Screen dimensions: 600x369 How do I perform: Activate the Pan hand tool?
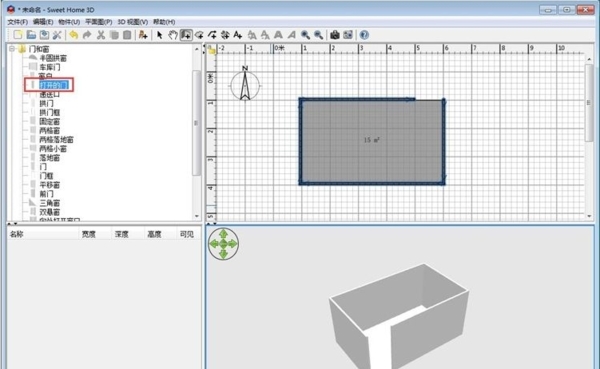pos(173,35)
